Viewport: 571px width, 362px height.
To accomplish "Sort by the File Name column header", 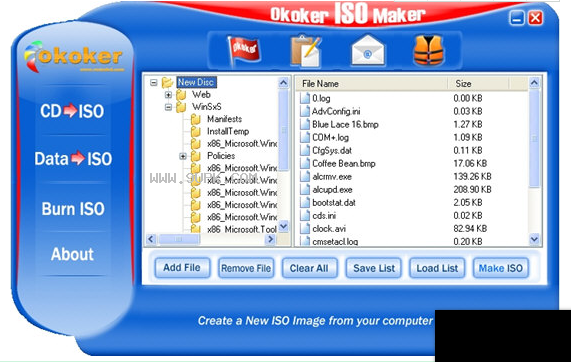I will 371,84.
